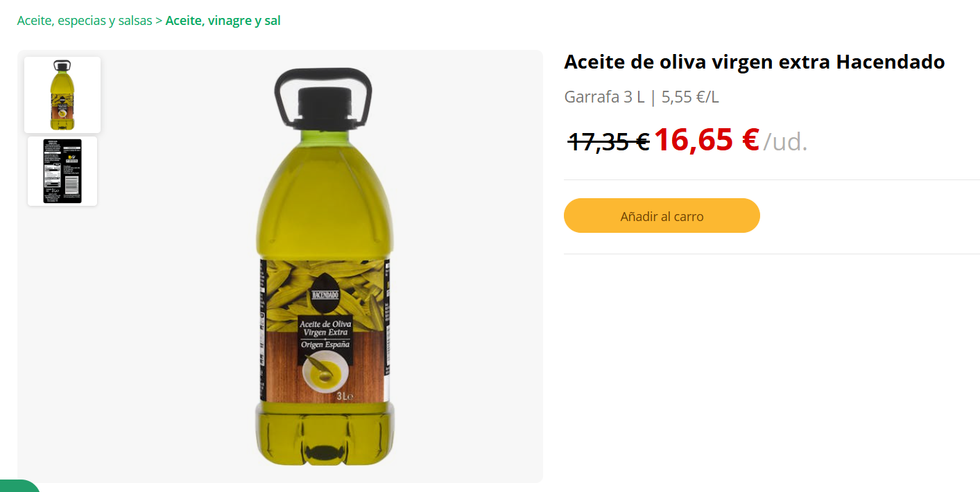
Task: Click 'Aceite de Oliva Virgen Extra' text on label
Action: click(325, 328)
